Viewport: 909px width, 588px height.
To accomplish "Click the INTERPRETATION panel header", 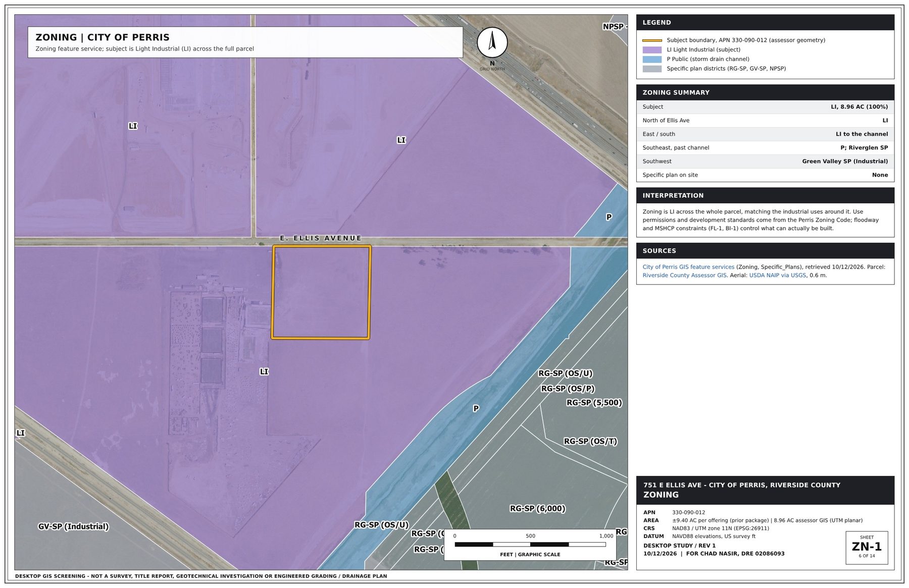I will click(x=765, y=195).
